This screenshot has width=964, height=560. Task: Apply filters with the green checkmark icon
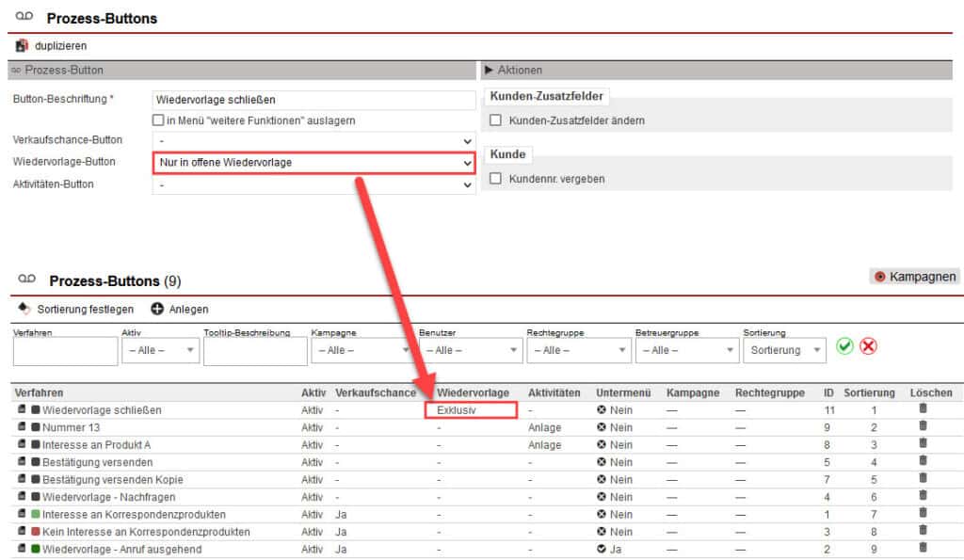point(844,346)
